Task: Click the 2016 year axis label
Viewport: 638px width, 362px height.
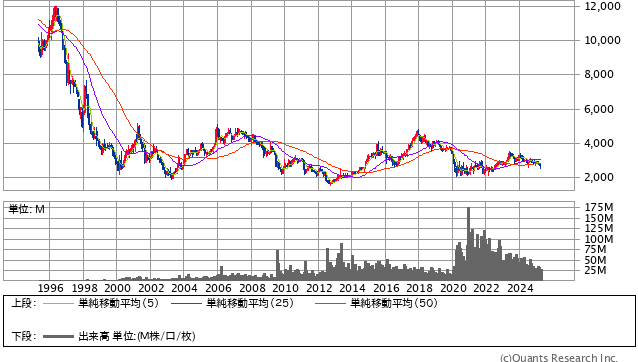Action: tap(386, 288)
